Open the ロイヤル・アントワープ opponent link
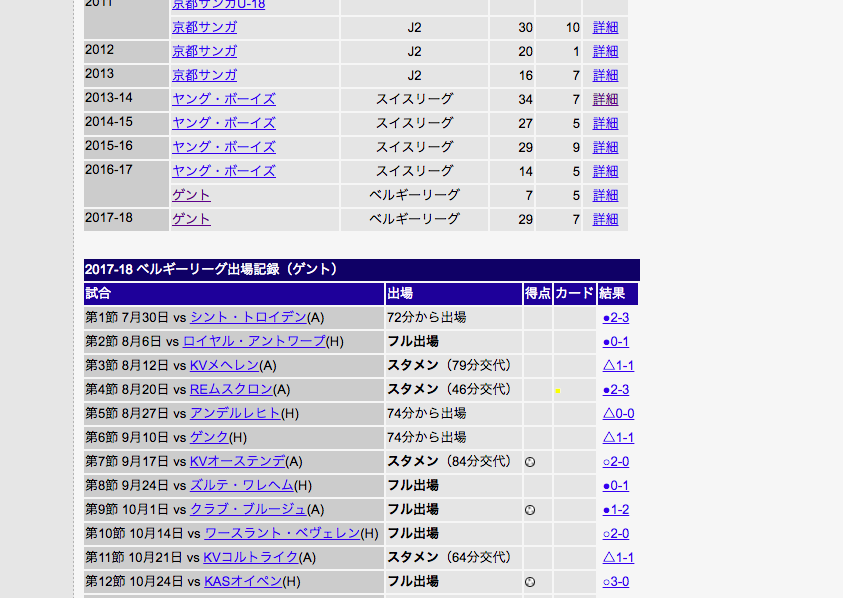The width and height of the screenshot is (843, 598). 254,341
